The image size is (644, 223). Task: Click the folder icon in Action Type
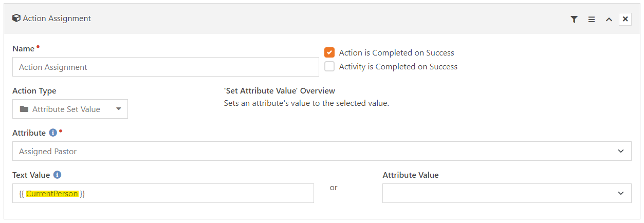24,109
